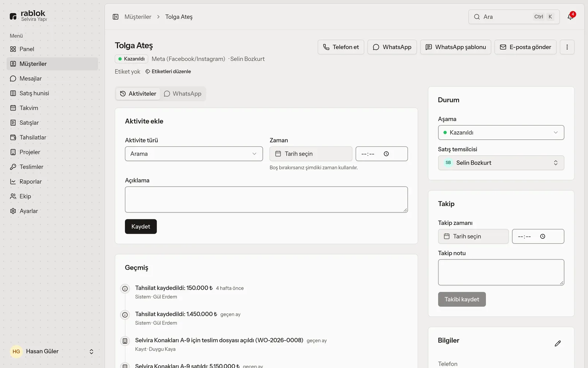
Task: Expand the Aktivite türü Arama dropdown
Action: (x=194, y=154)
